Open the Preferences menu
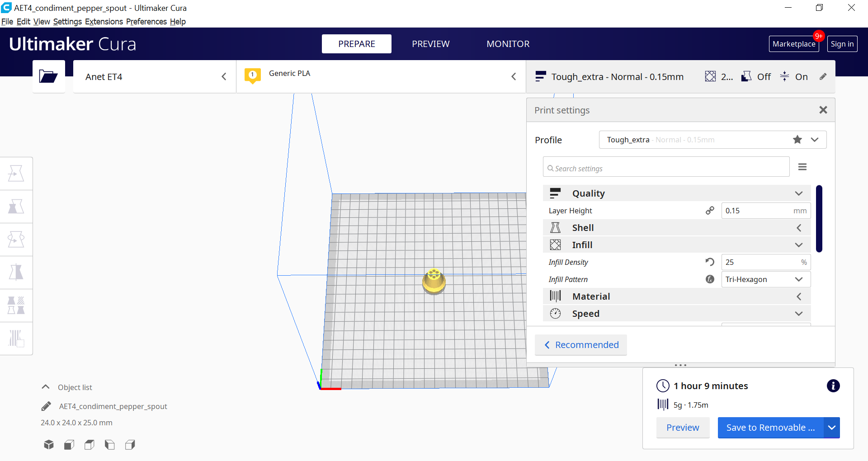The image size is (868, 461). [146, 22]
